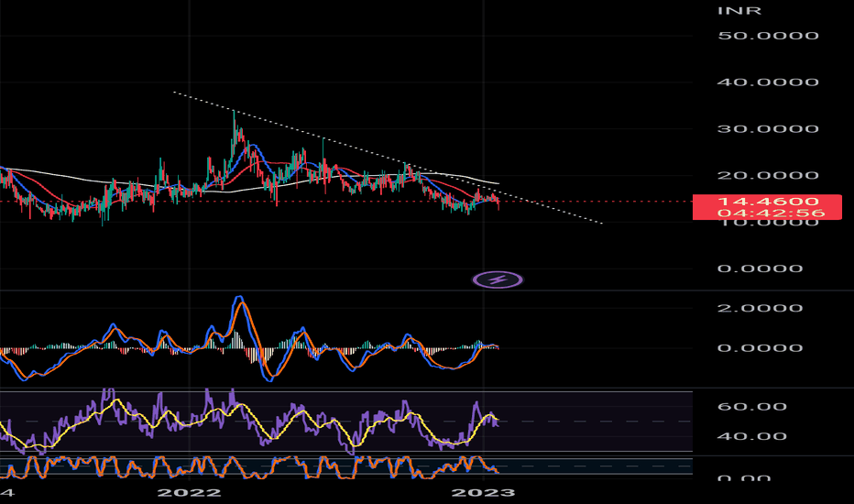Click the 40.00 RSI axis label
Screen dimensions: 854x504
coord(752,436)
